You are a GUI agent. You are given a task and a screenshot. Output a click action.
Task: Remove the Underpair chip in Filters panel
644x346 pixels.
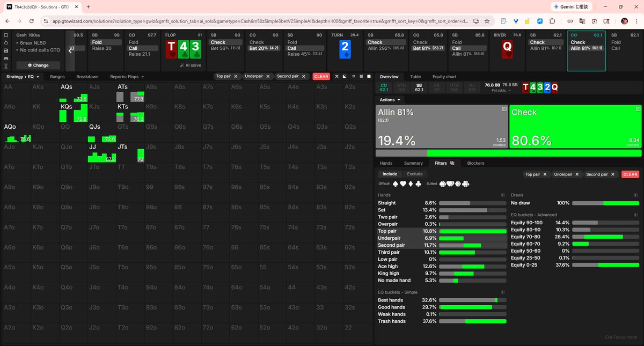[x=576, y=174]
